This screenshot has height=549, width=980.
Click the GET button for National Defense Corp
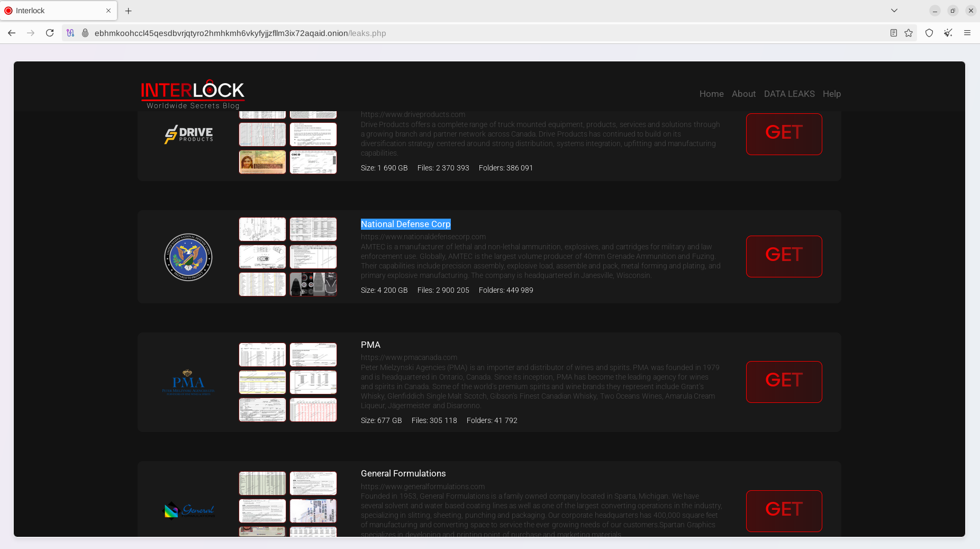tap(784, 256)
